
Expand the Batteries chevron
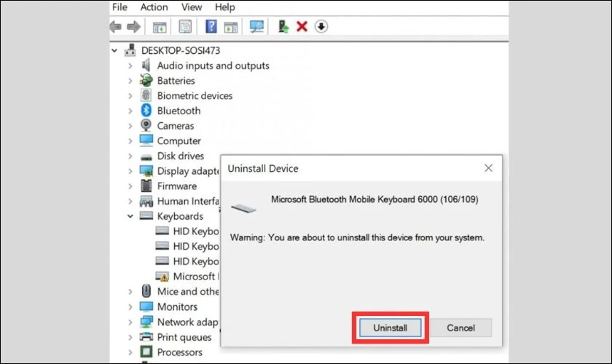tap(130, 81)
